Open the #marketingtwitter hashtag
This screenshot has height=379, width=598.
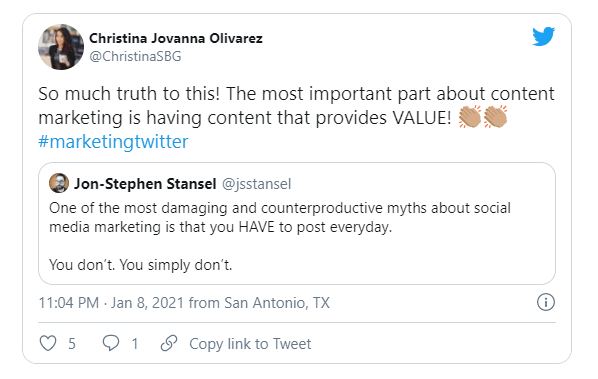click(x=113, y=142)
